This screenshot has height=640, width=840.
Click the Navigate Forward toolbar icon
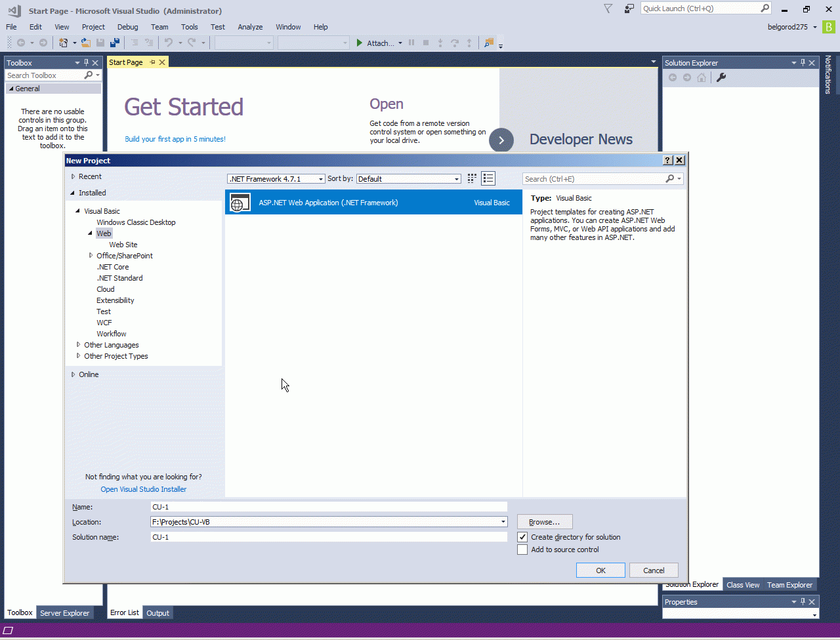(43, 43)
